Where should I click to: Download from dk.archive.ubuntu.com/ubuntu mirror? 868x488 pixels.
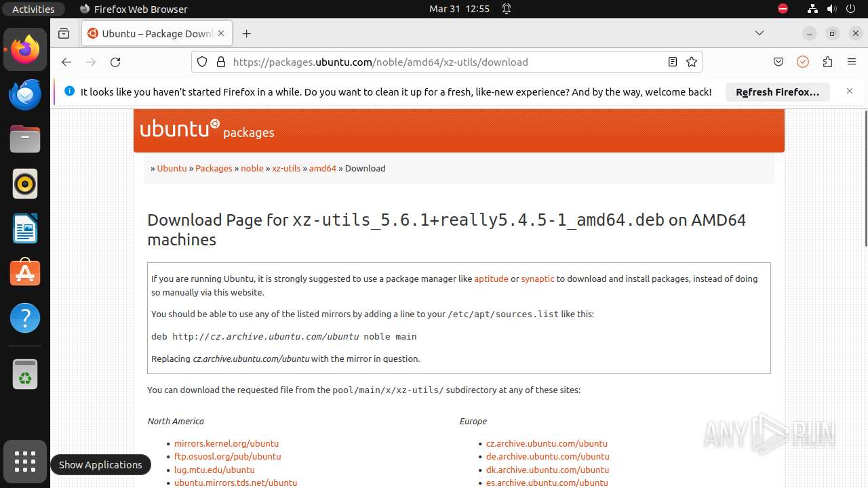[548, 470]
